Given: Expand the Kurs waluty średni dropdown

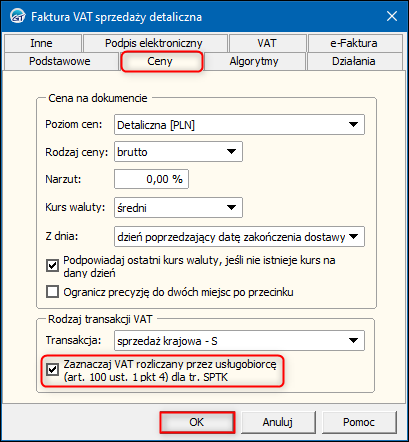Looking at the screenshot, I should click(178, 208).
